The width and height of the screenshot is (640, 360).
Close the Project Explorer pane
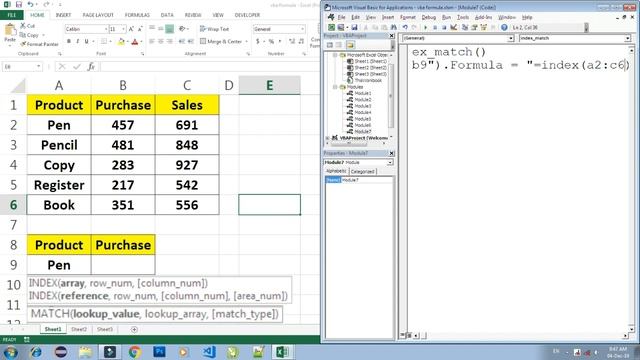[391, 36]
